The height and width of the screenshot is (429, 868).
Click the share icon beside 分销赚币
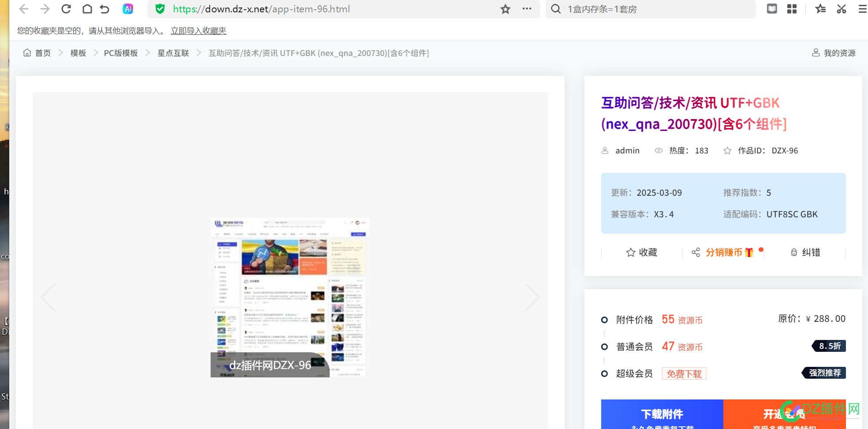click(696, 252)
